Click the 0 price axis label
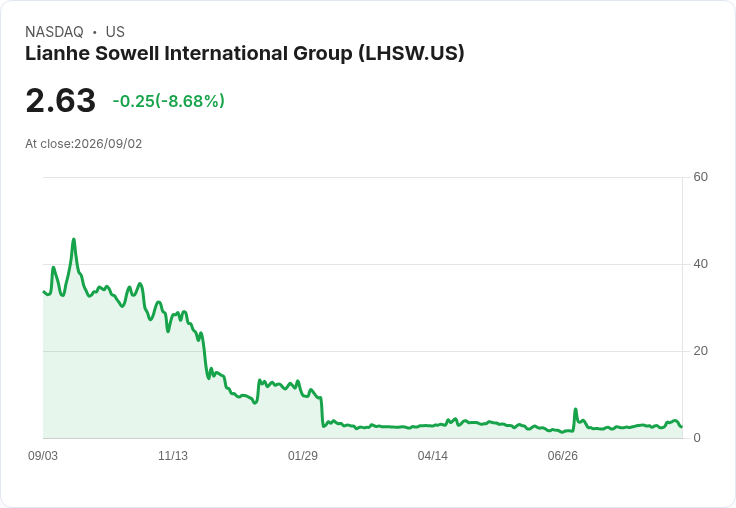 (697, 438)
